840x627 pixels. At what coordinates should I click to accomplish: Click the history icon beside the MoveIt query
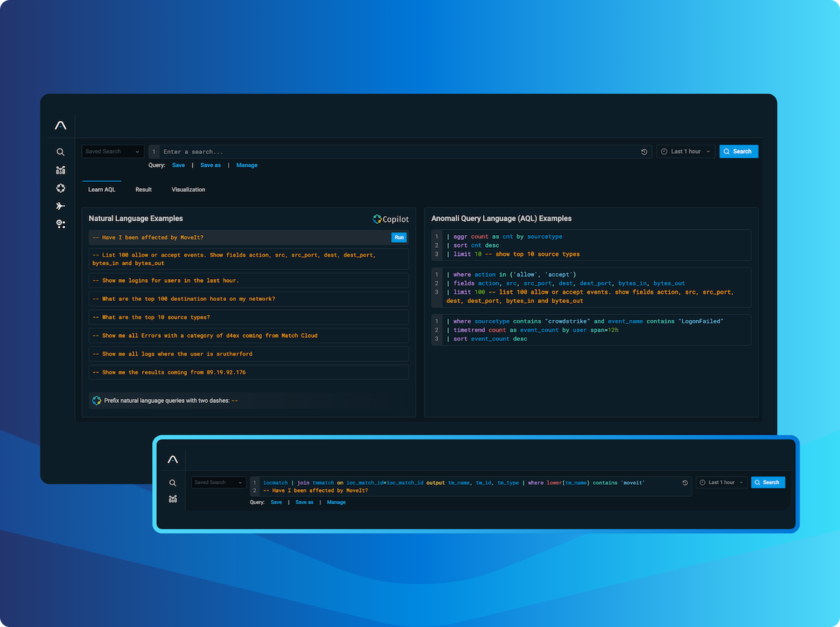(x=685, y=483)
